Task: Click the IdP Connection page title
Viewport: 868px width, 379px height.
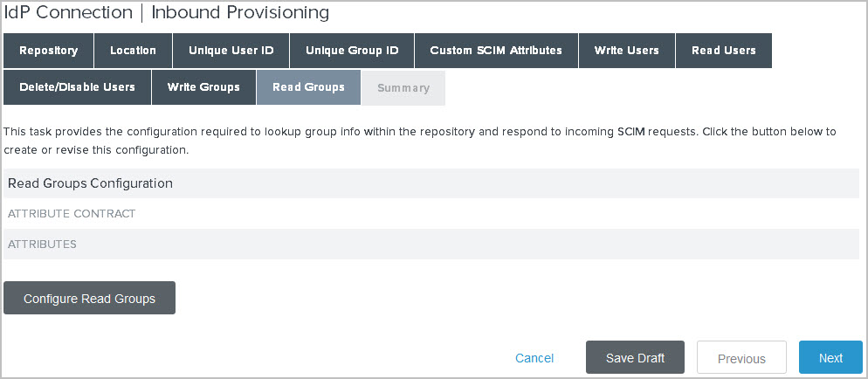Action: [168, 12]
